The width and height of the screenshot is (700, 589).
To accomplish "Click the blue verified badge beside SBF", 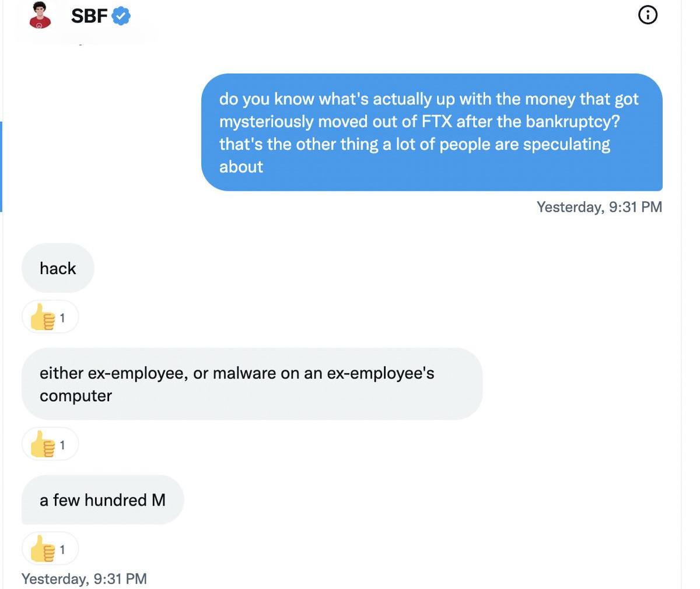I will [x=121, y=16].
